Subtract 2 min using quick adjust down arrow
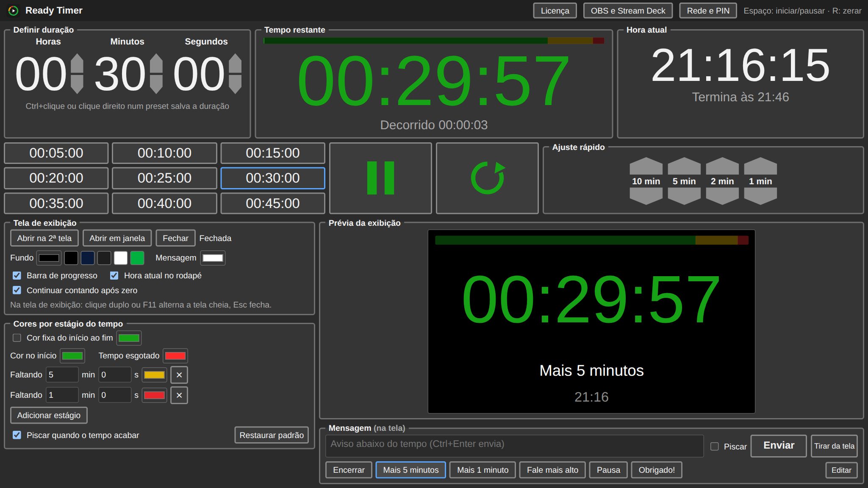 [x=722, y=196]
